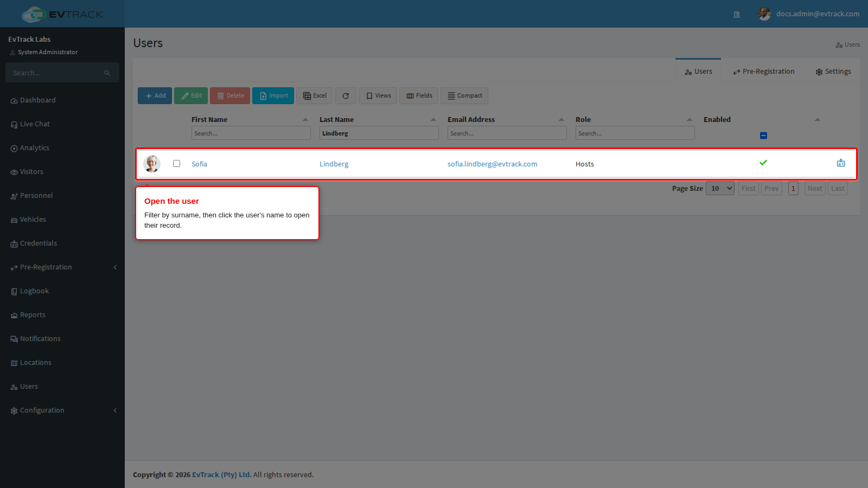Image resolution: width=868 pixels, height=488 pixels.
Task: Open the Sofia first name link
Action: pyautogui.click(x=199, y=164)
